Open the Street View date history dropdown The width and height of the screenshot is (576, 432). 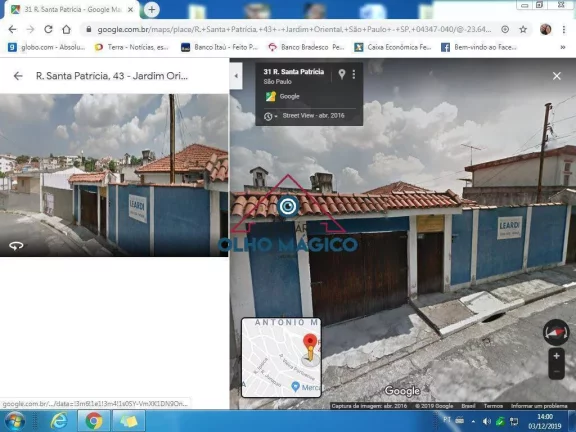click(x=270, y=116)
